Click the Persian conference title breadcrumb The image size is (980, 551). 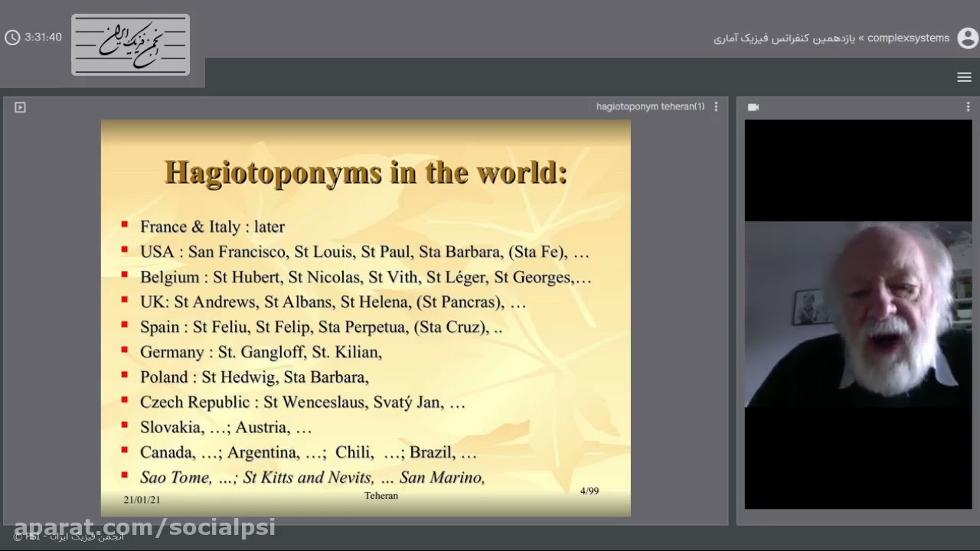(x=784, y=37)
